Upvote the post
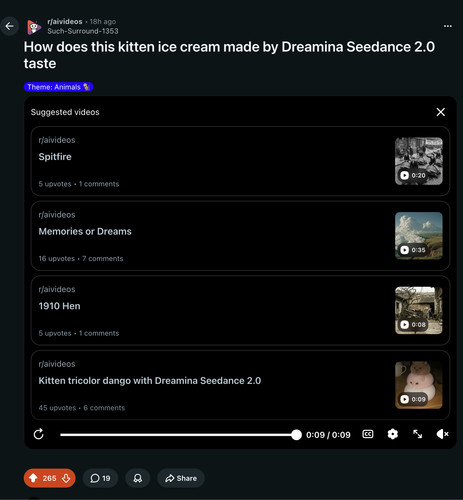The height and width of the screenshot is (500, 463). pyautogui.click(x=33, y=478)
